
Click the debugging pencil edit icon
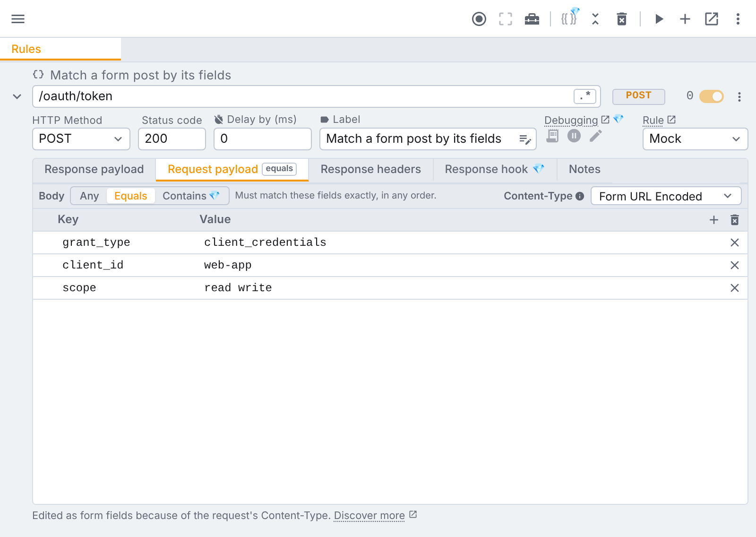coord(596,136)
